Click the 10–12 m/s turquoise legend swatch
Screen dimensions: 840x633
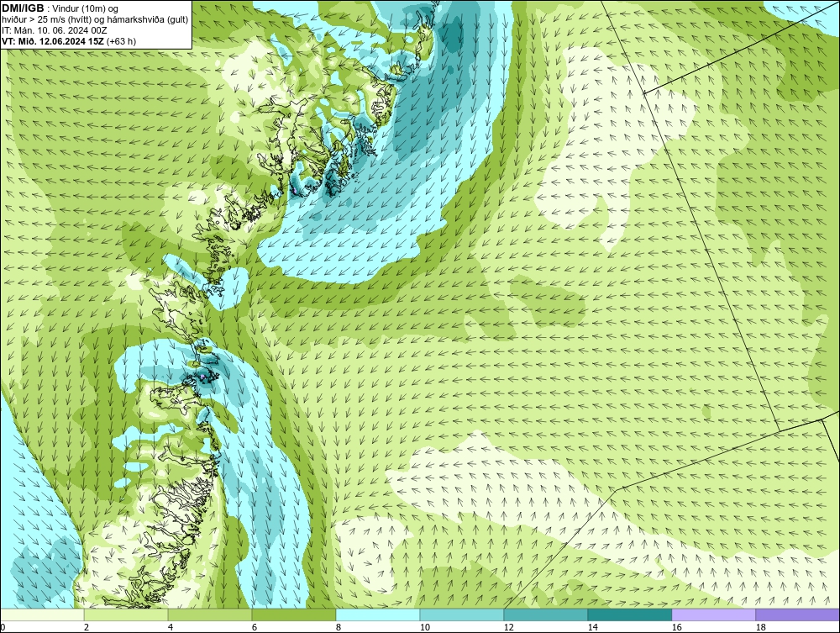click(x=462, y=615)
